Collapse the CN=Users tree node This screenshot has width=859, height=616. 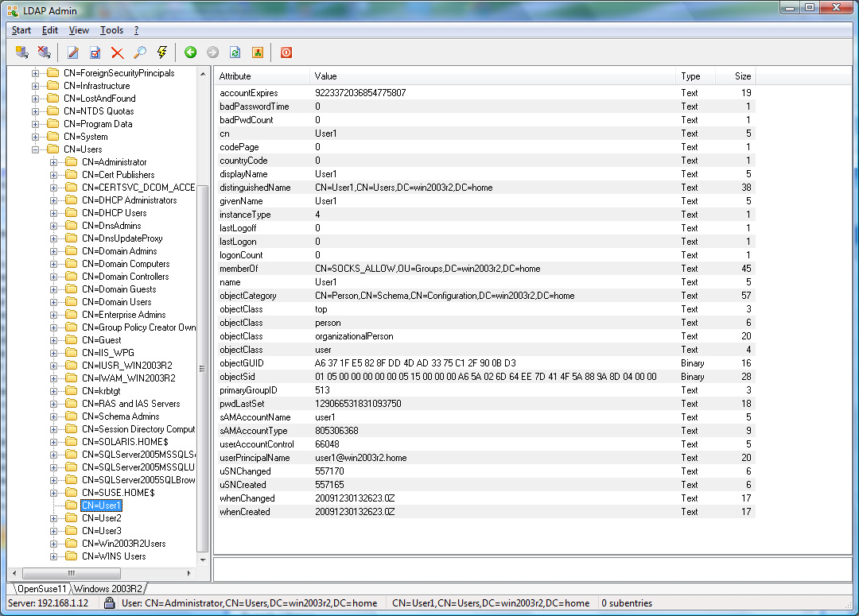(35, 149)
